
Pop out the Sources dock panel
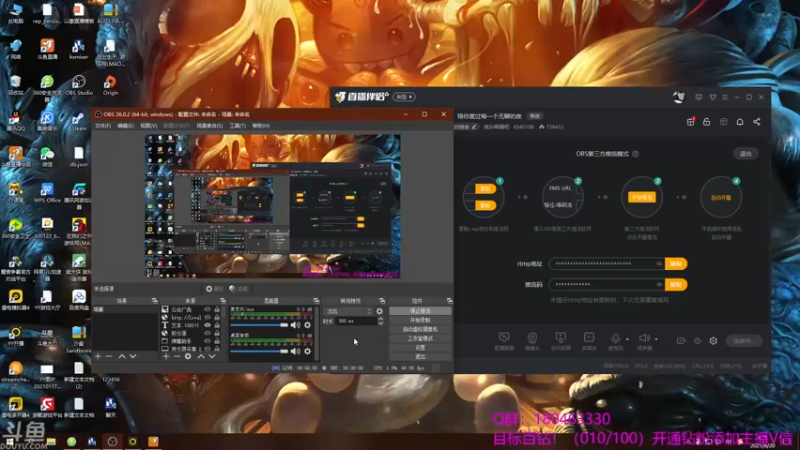point(222,301)
